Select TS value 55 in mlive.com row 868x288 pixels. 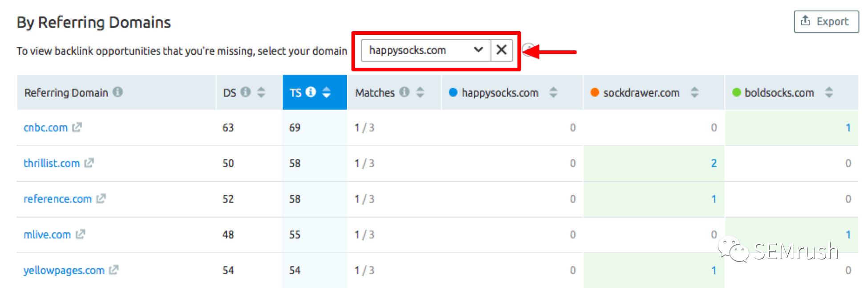click(x=295, y=235)
